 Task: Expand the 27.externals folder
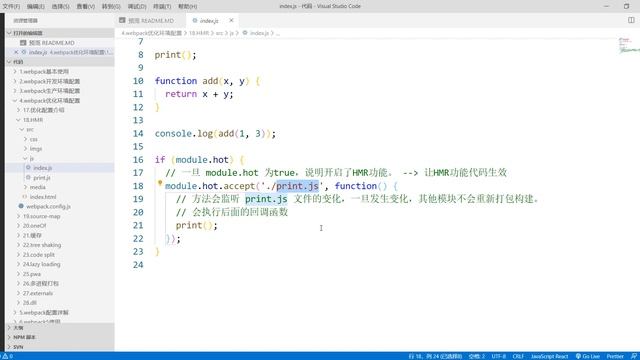60,293
